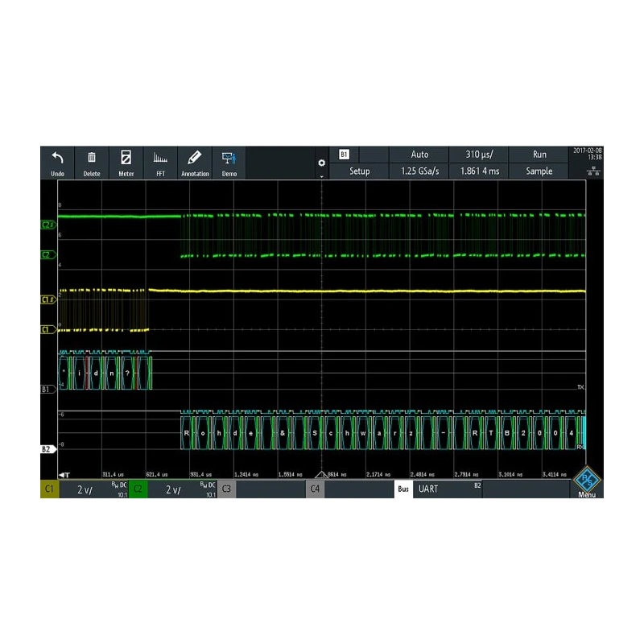The height and width of the screenshot is (644, 644).
Task: Click the TX label on bus B1
Action: pos(580,387)
